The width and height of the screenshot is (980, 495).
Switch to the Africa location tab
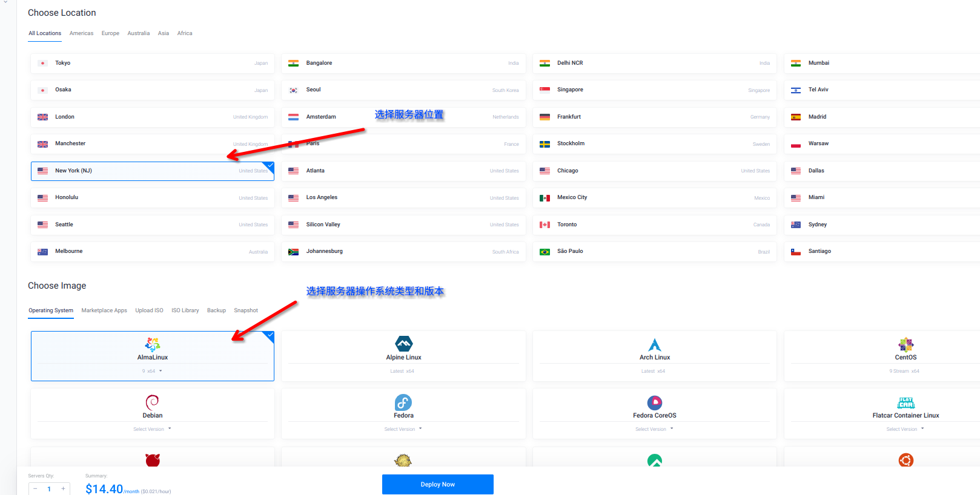point(185,33)
